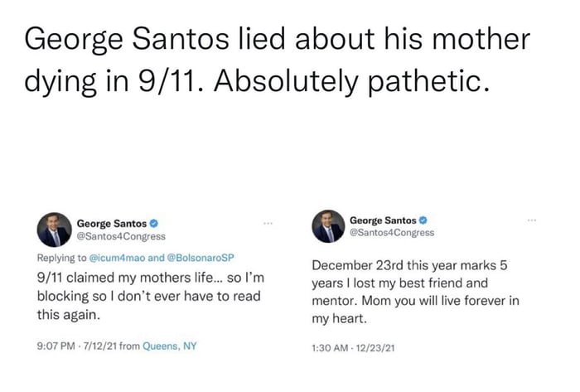Open the left tweet's profile avatar
Image resolution: width=580 pixels, height=392 pixels.
click(55, 230)
